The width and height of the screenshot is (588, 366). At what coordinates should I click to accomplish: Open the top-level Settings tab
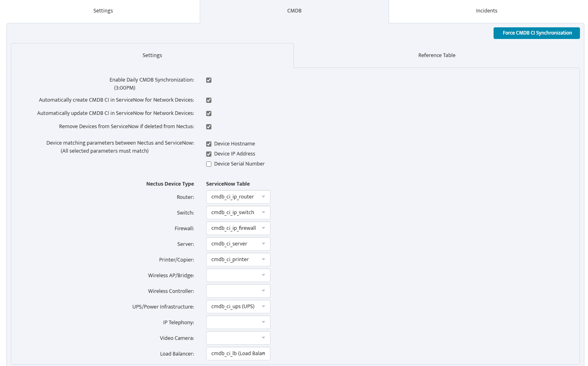(x=103, y=11)
